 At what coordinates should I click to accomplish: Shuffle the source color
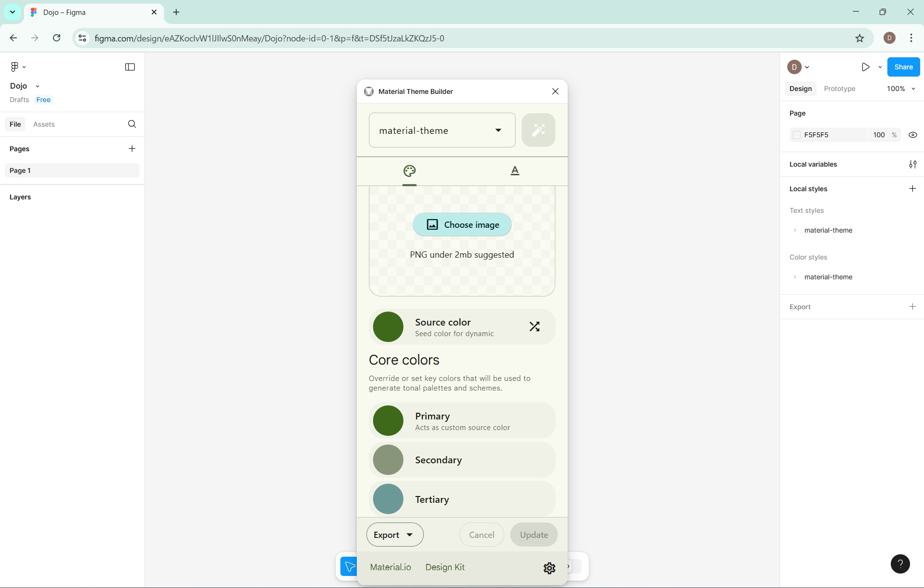534,327
